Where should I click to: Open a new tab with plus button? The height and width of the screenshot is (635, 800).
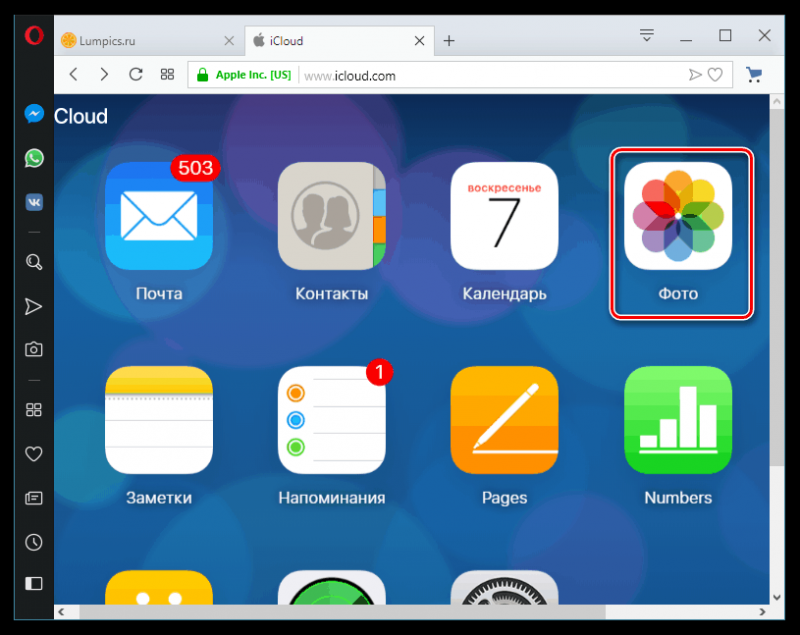[x=449, y=41]
